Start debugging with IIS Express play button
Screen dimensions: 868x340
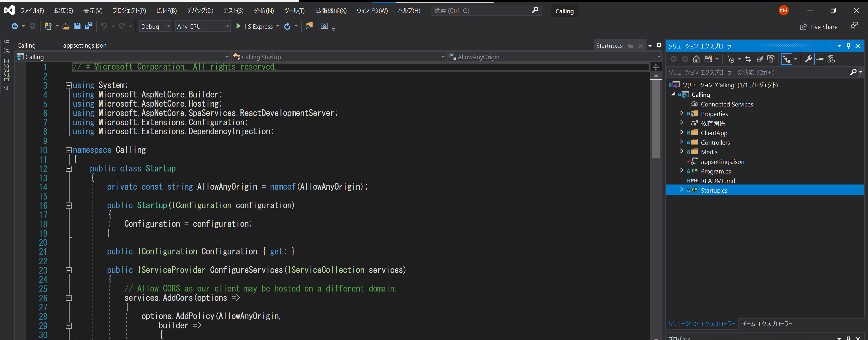pyautogui.click(x=238, y=26)
